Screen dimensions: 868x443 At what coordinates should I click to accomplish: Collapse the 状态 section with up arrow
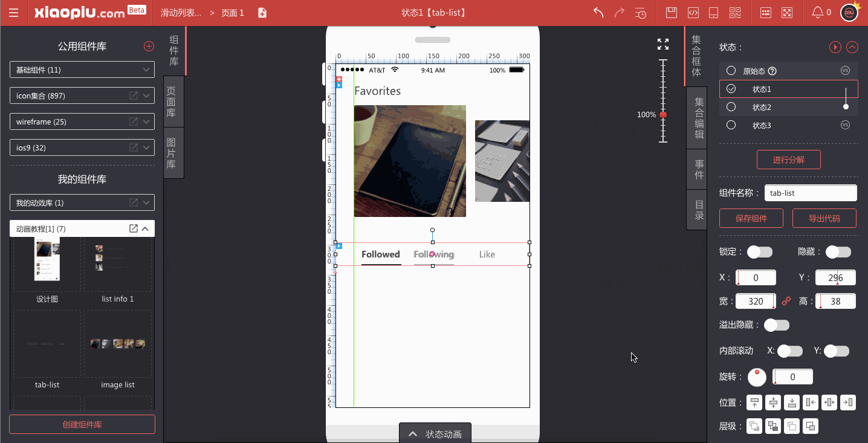[x=852, y=47]
